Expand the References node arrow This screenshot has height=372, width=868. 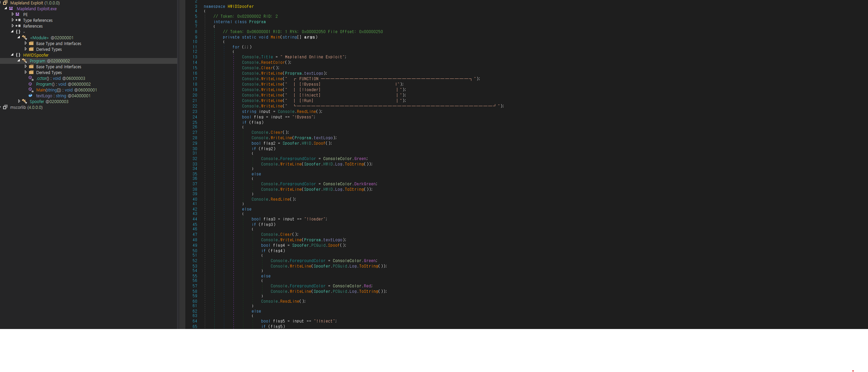pos(13,26)
